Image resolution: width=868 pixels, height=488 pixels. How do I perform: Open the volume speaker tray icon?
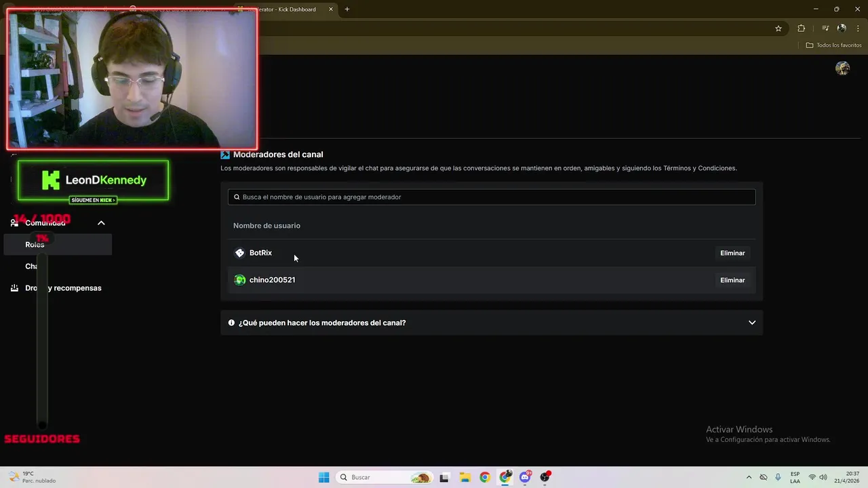pos(823,477)
